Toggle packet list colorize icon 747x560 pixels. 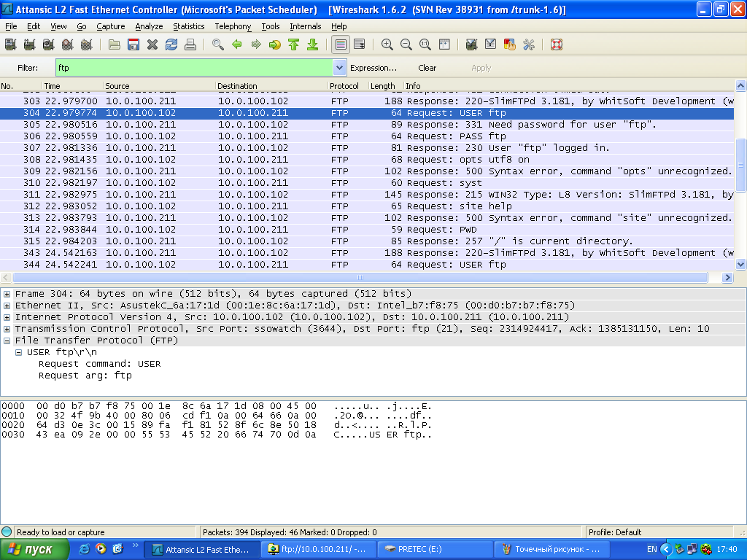click(x=341, y=44)
